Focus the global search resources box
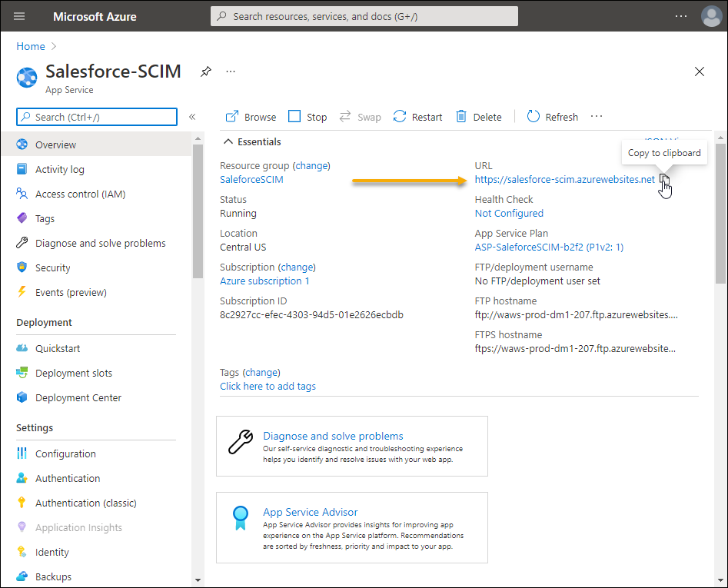728x588 pixels. click(364, 16)
